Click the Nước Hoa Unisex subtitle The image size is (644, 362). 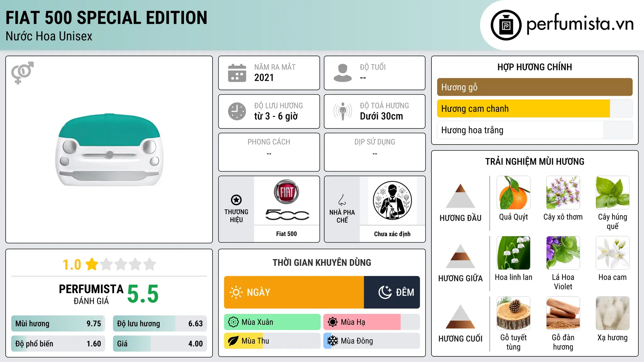(x=49, y=36)
